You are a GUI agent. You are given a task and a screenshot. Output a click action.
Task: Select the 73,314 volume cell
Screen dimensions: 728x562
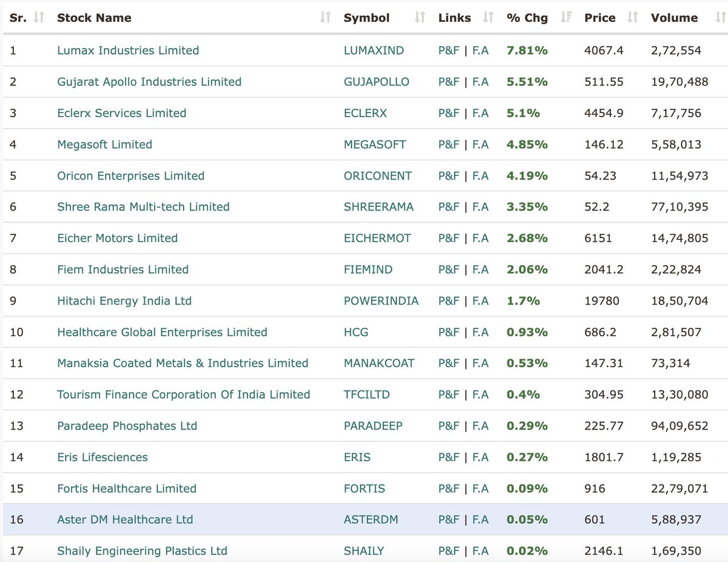tap(670, 364)
